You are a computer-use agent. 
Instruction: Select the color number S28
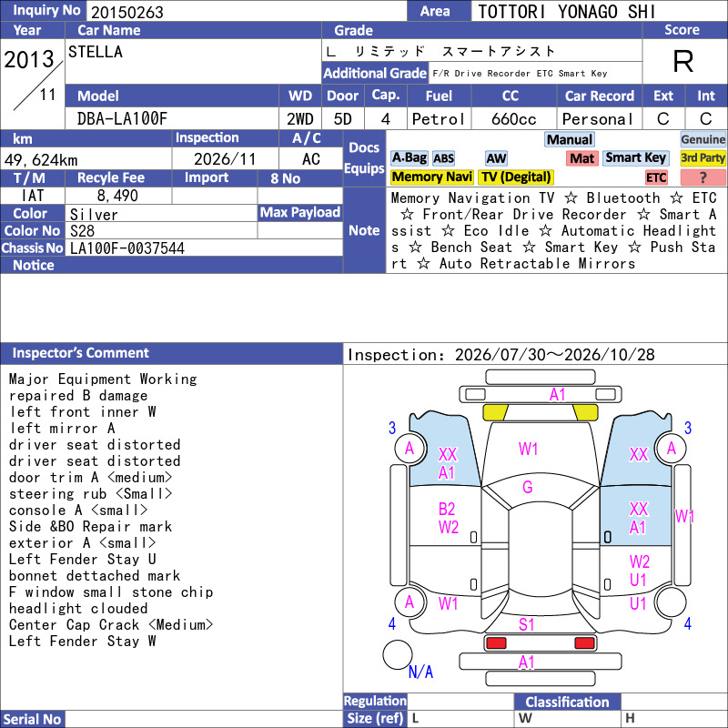point(82,231)
